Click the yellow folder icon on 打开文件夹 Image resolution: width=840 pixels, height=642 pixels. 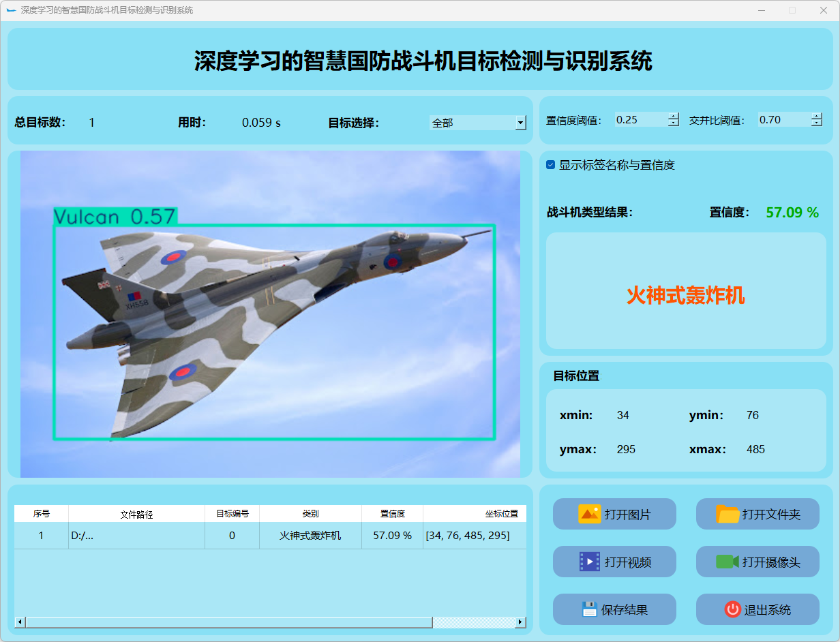point(727,514)
